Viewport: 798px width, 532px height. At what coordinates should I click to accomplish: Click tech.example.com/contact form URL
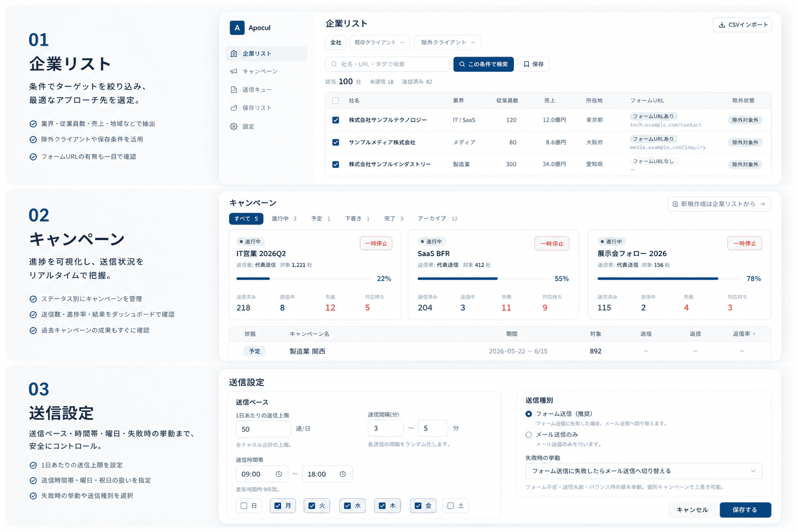click(x=666, y=125)
